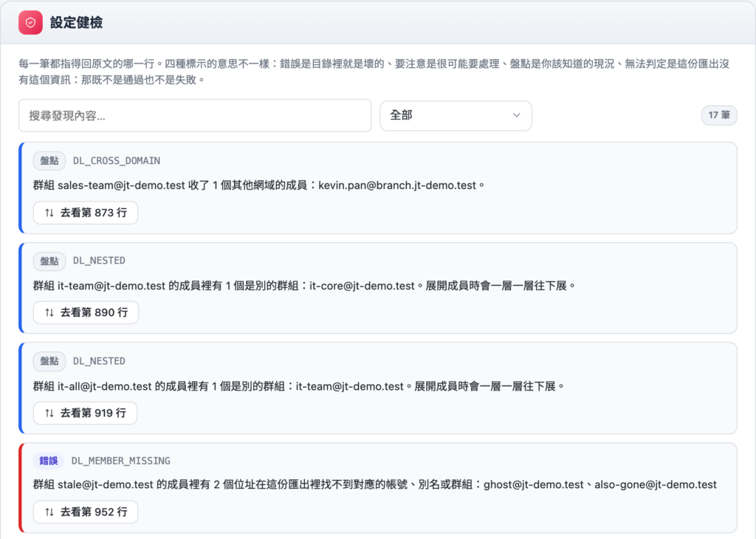Click the arrows icon in 去看第 873 行
This screenshot has width=756, height=539.
click(x=49, y=213)
